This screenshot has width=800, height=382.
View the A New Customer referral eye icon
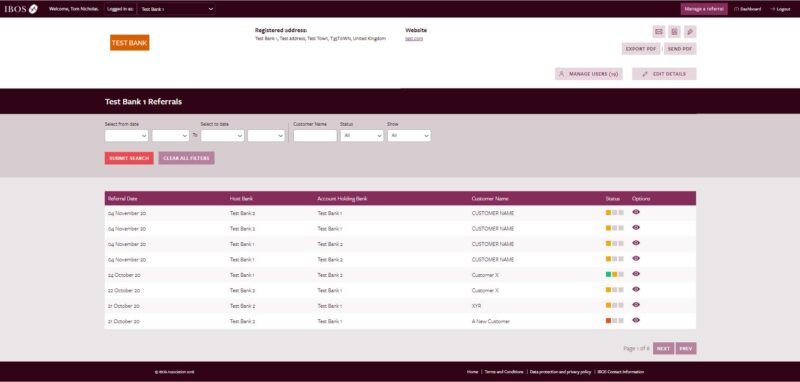click(x=636, y=320)
